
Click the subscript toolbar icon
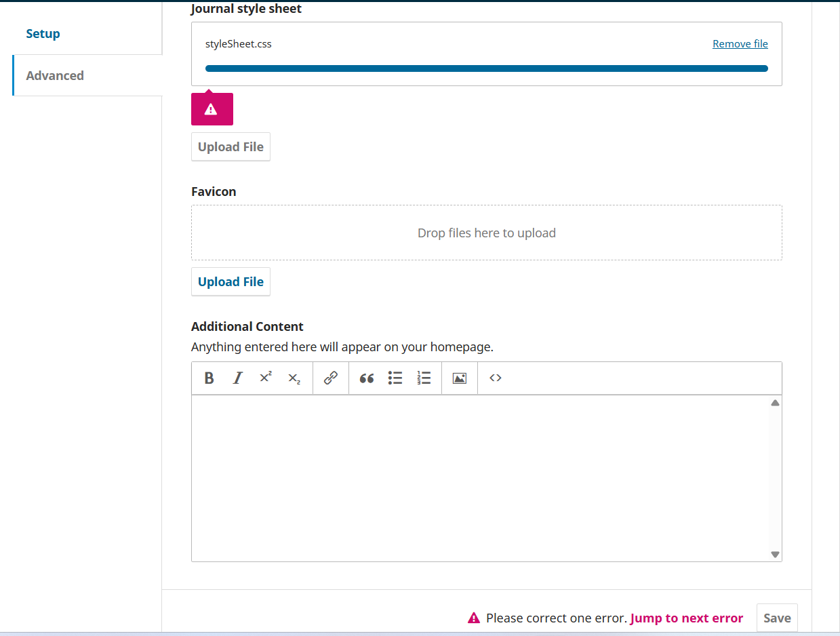tap(294, 378)
